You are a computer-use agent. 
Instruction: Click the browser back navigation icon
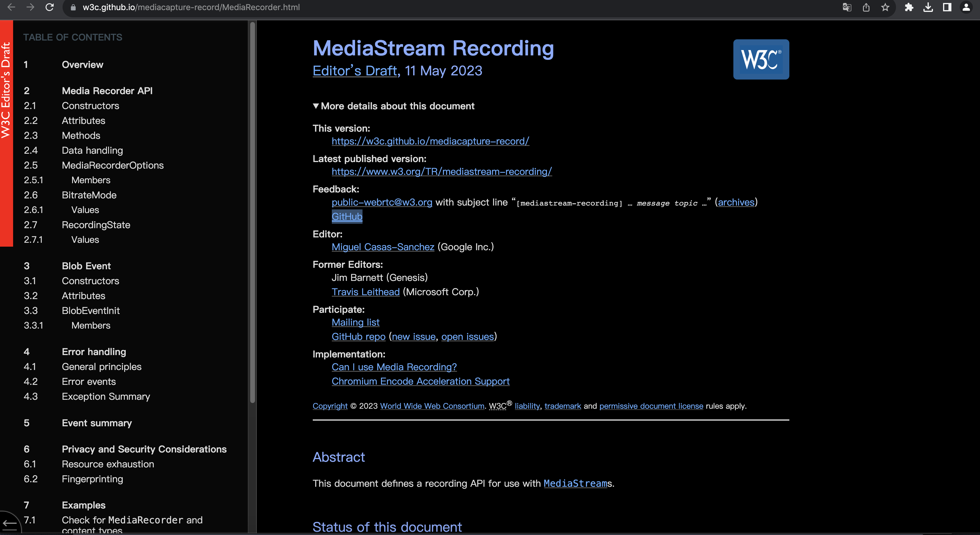[x=13, y=7]
